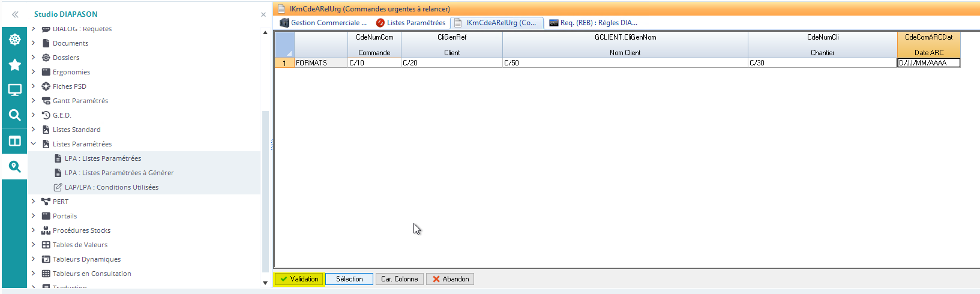Expand the Documents tree node
The width and height of the screenshot is (980, 294).
pos(34,43)
